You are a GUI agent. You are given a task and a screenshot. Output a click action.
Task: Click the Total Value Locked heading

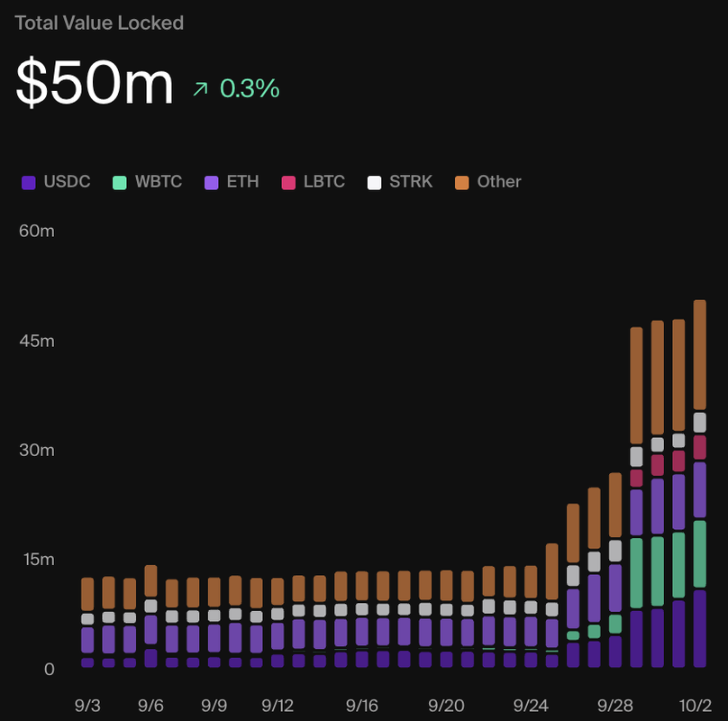tap(99, 23)
